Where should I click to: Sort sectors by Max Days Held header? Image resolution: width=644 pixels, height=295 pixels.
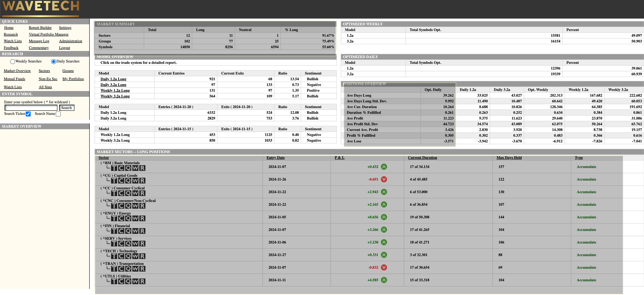[x=509, y=158]
